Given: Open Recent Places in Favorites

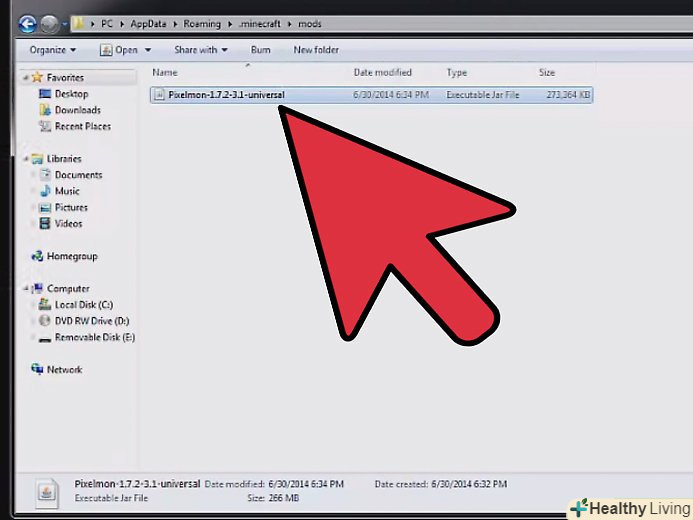Looking at the screenshot, I should pyautogui.click(x=83, y=126).
